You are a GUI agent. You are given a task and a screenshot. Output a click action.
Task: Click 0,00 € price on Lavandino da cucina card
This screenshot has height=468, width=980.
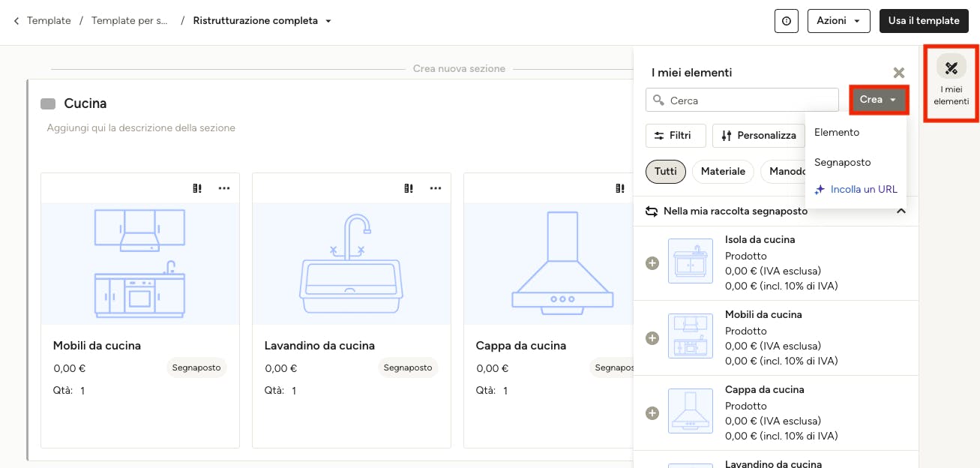point(281,368)
